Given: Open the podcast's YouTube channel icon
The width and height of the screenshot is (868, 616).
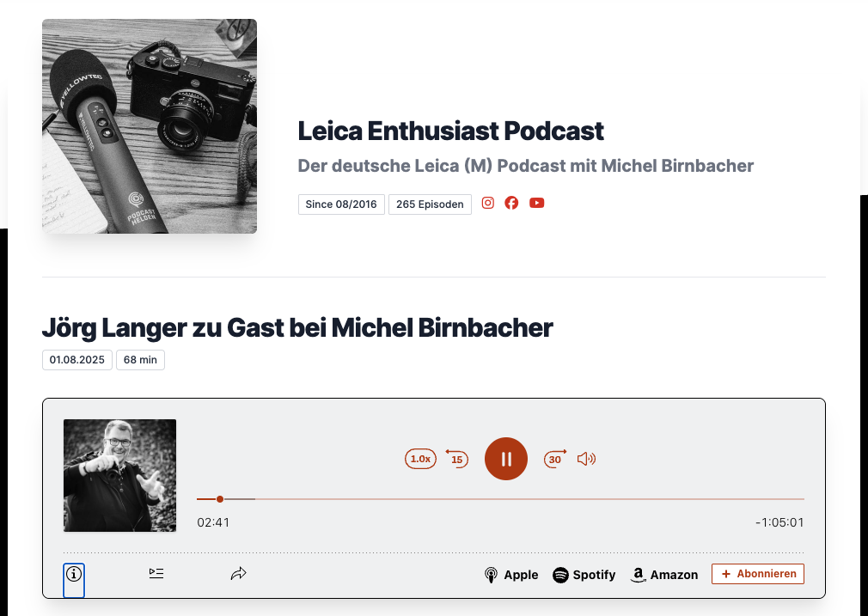Looking at the screenshot, I should (536, 203).
